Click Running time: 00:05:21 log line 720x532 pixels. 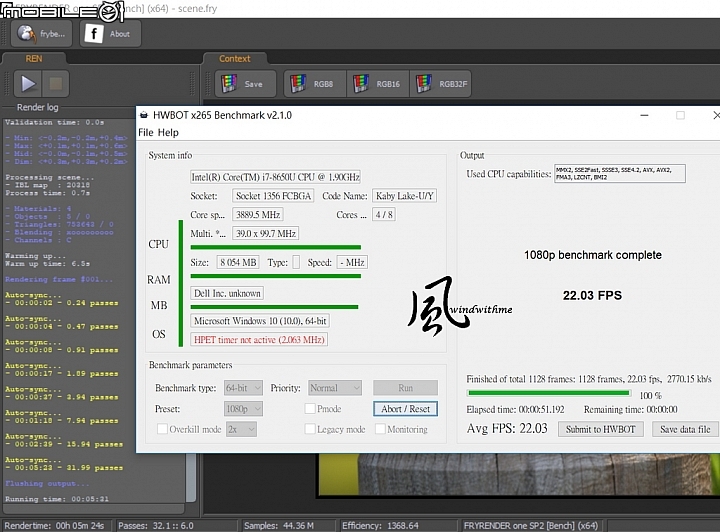(57, 499)
